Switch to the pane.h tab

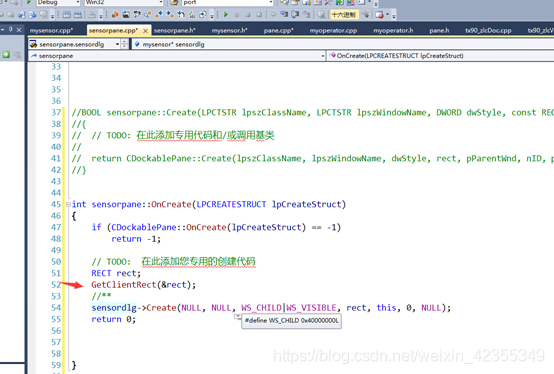point(439,30)
